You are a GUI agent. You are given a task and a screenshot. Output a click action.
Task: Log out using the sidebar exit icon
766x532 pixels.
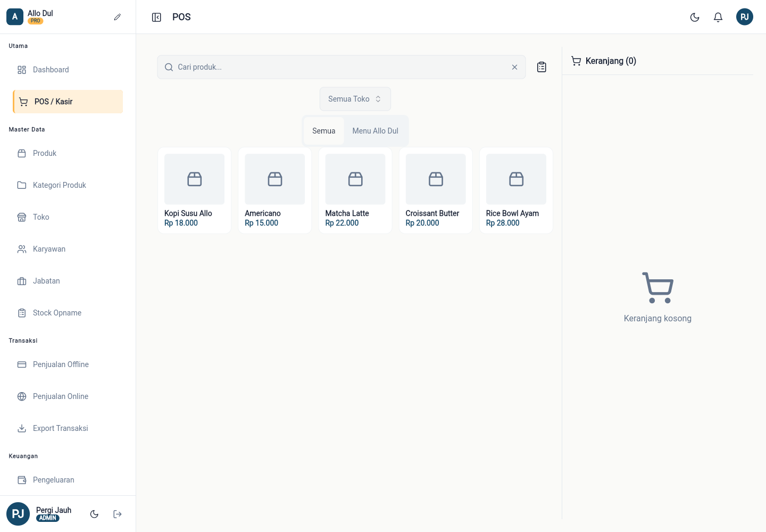click(x=118, y=514)
